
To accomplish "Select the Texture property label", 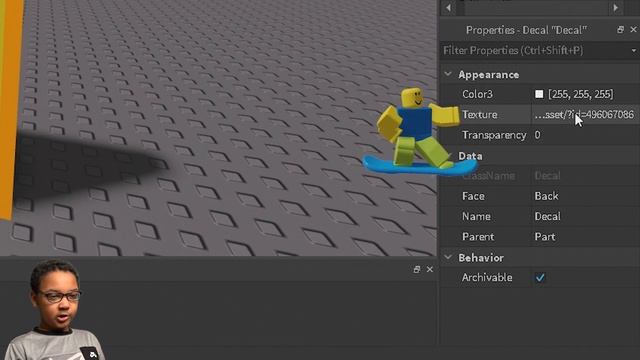I will click(x=480, y=115).
